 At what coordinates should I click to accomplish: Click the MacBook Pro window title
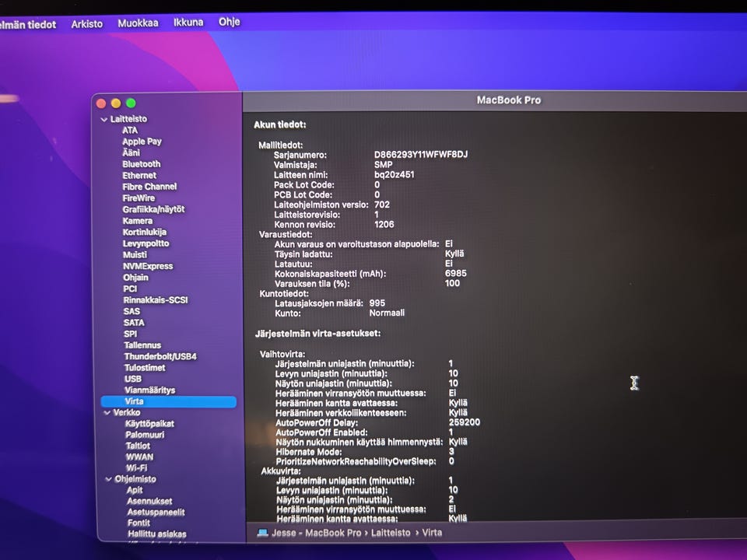coord(509,100)
